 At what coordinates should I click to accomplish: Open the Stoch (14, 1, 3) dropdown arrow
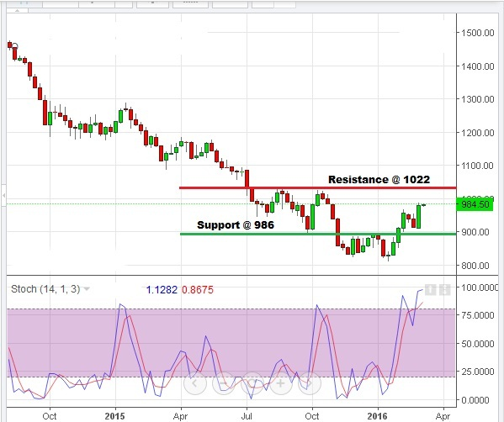87,289
